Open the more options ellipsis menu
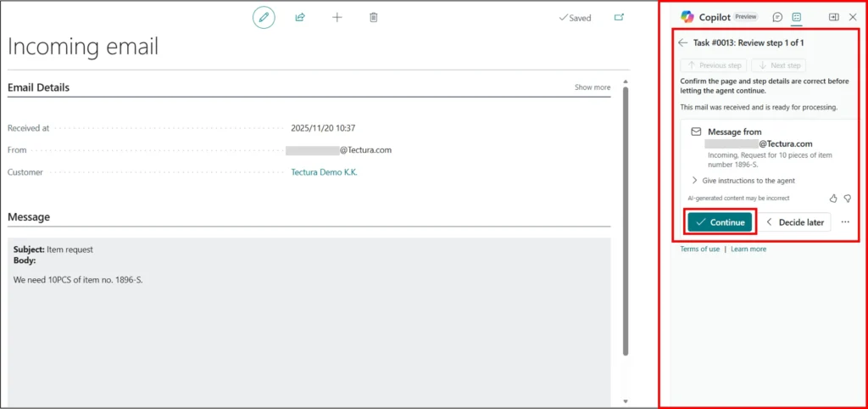Viewport: 868px width, 409px height. tap(845, 222)
